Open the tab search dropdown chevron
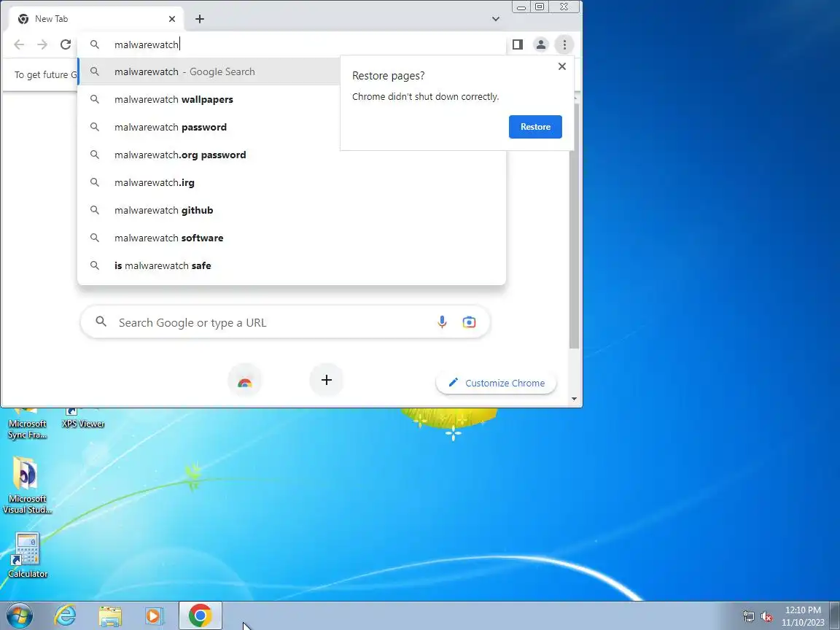The height and width of the screenshot is (630, 840). 496,19
